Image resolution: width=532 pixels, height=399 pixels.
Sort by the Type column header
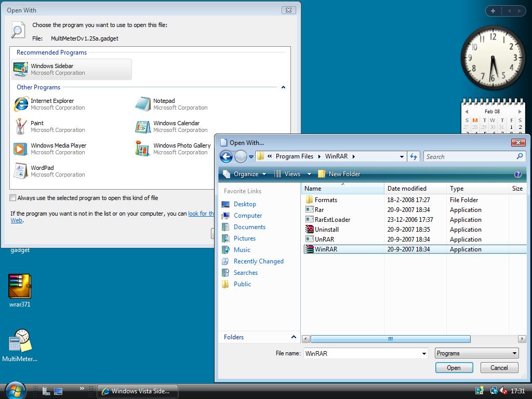coord(477,188)
